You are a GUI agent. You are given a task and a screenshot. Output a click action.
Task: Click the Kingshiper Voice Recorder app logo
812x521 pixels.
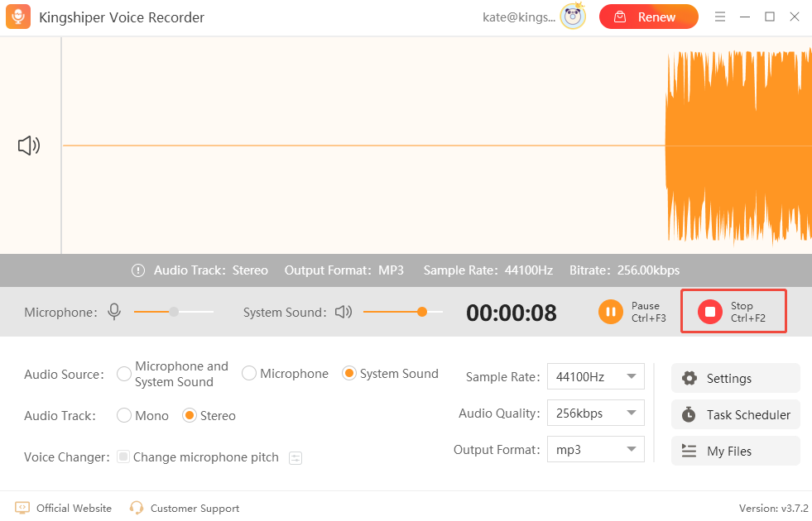18,17
